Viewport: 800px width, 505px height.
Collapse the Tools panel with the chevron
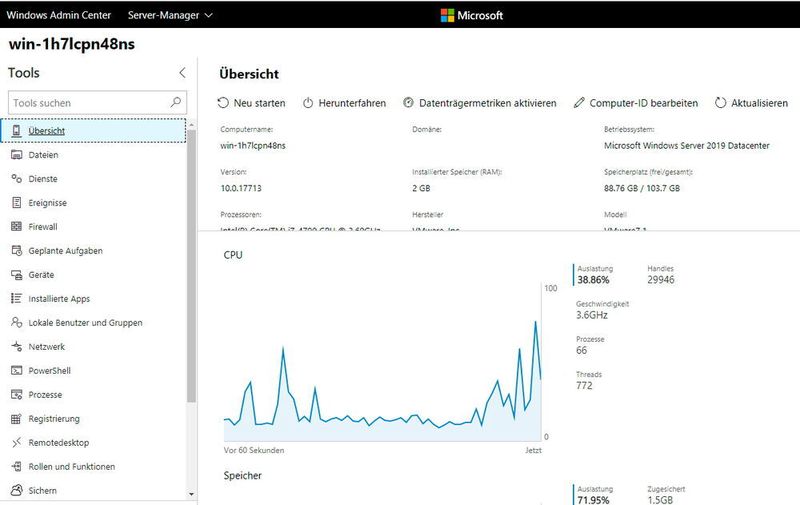coord(182,72)
